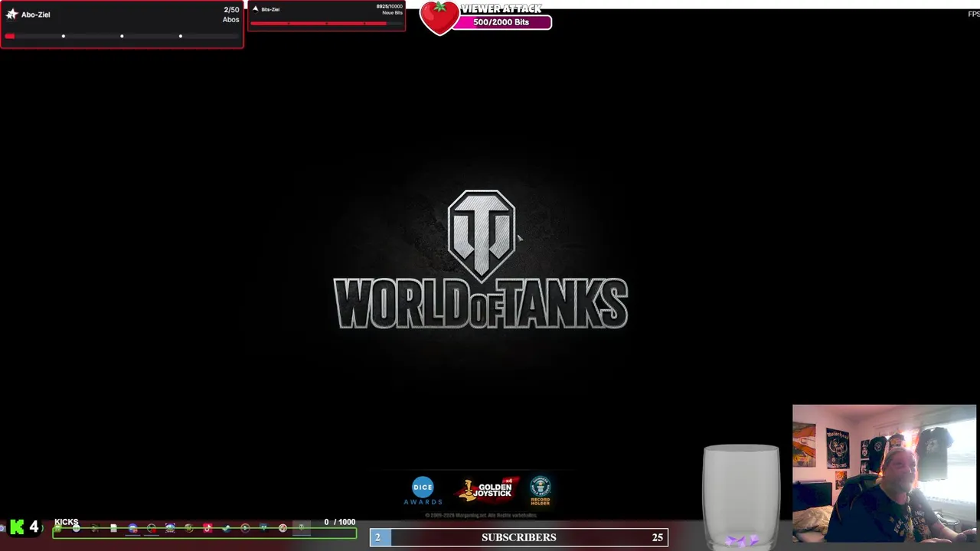Click the 'VIEWER ATTACK' heading
This screenshot has height=551, width=980.
click(x=501, y=8)
